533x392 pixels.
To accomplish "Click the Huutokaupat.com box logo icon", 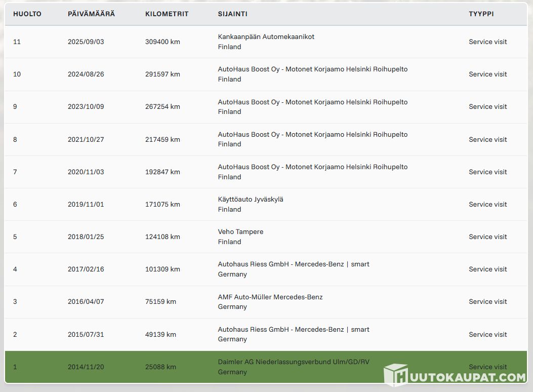I will 396,375.
